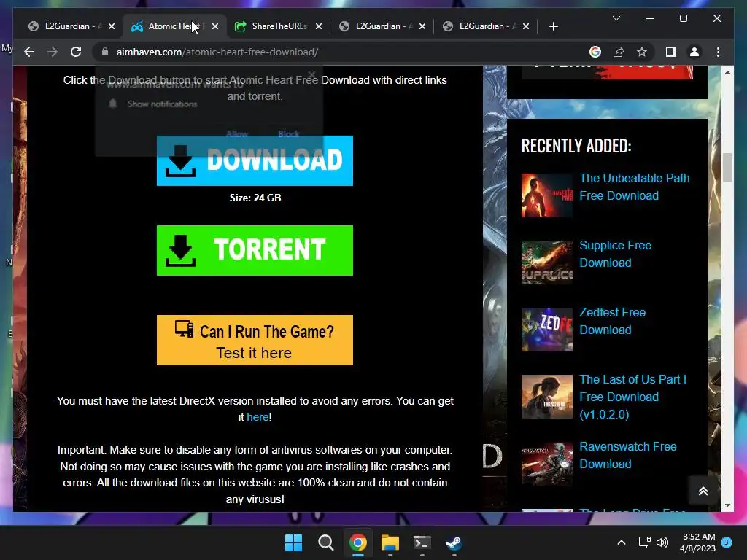Click the Supplice game thumbnail
747x560 pixels.
click(547, 262)
